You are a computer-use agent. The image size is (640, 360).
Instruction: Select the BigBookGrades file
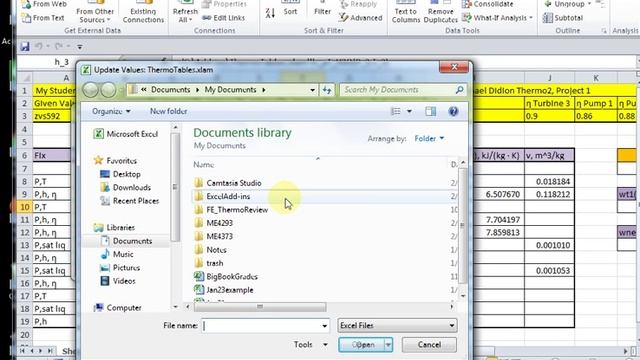[x=226, y=277]
